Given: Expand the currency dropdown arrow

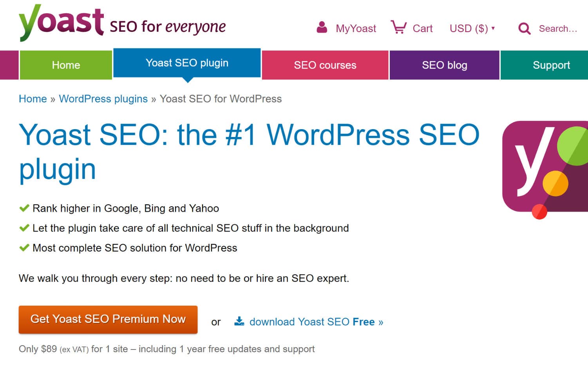Looking at the screenshot, I should (x=493, y=28).
